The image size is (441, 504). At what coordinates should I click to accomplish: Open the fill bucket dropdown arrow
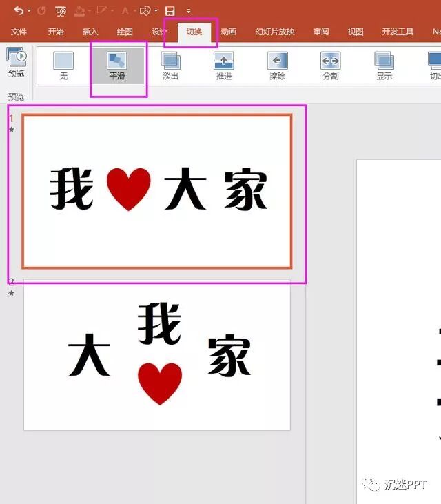tap(90, 11)
